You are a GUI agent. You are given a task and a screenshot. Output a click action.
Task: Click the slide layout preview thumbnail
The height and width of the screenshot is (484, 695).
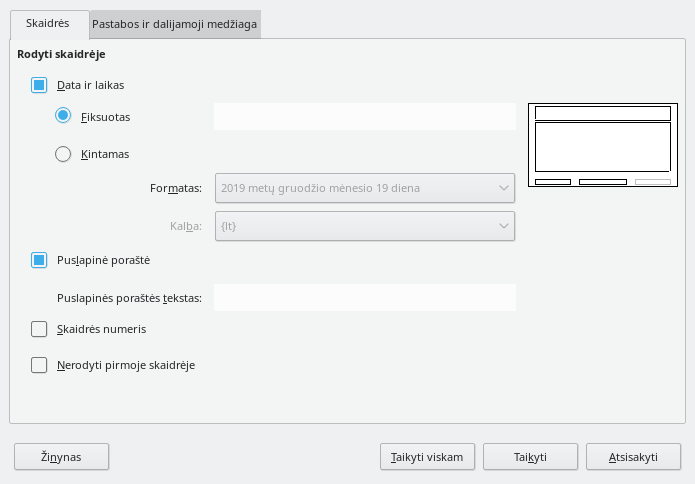click(x=602, y=146)
